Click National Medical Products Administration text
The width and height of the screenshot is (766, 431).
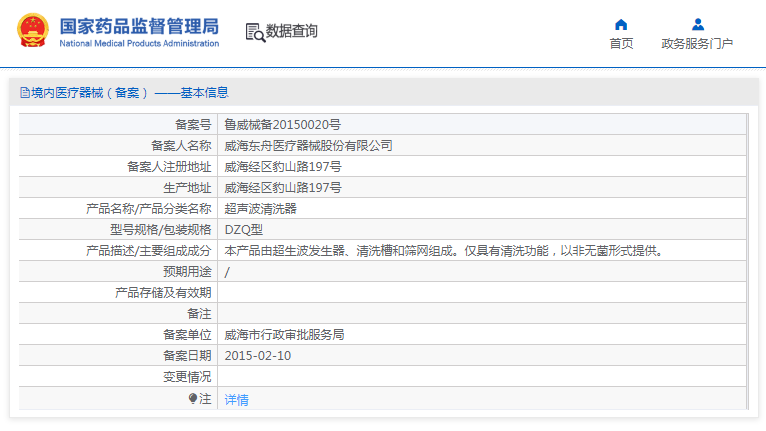139,43
